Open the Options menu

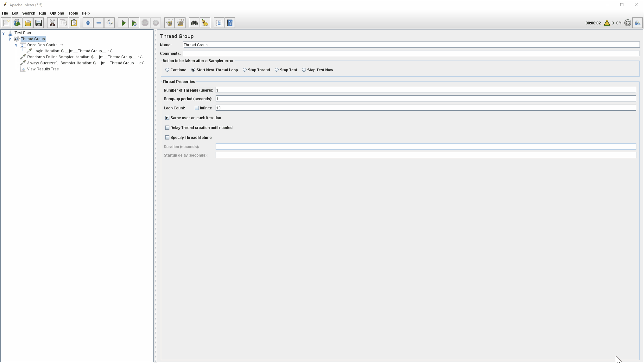pos(57,13)
